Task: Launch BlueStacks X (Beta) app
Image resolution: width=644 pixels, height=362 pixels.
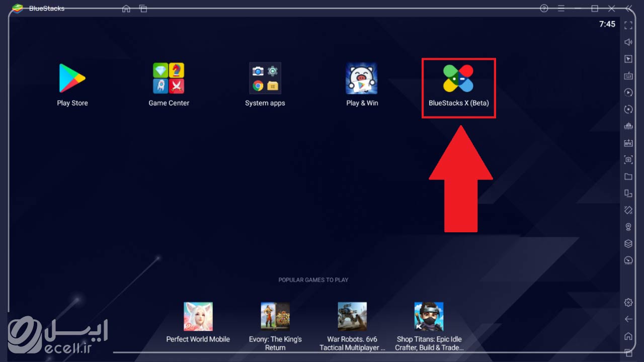Action: 458,79
